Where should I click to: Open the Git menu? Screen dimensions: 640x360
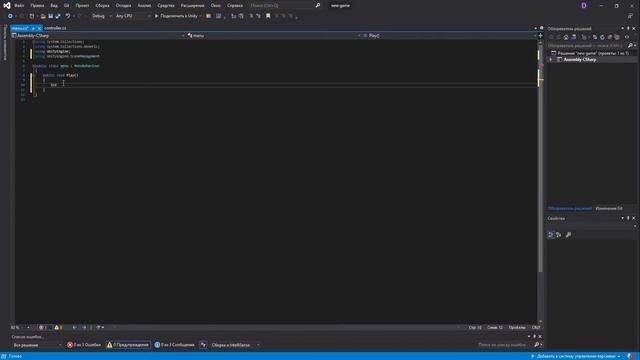pos(66,6)
